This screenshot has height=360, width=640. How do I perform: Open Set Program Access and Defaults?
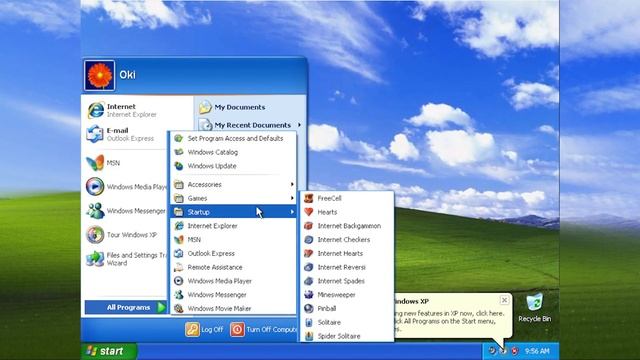[x=233, y=138]
